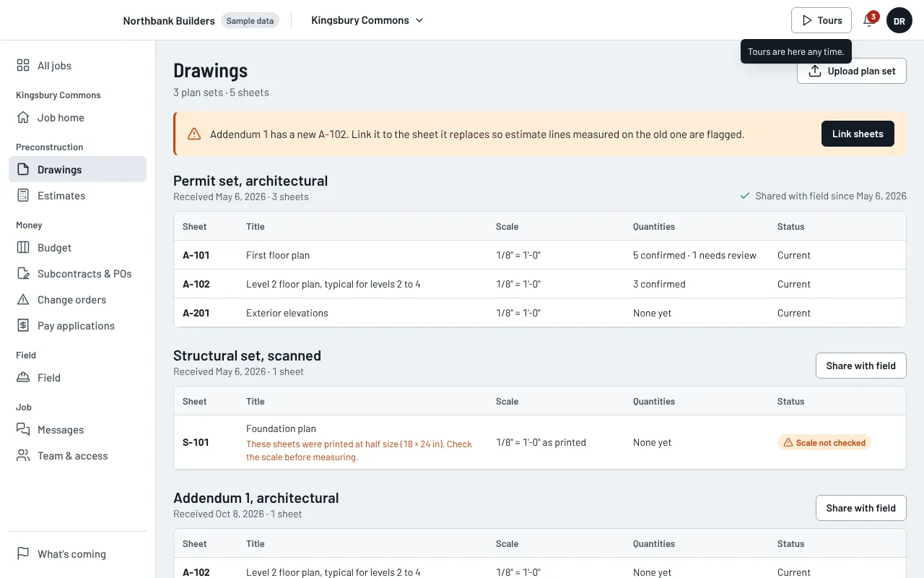Click the Job home house icon
924x578 pixels.
click(x=23, y=118)
